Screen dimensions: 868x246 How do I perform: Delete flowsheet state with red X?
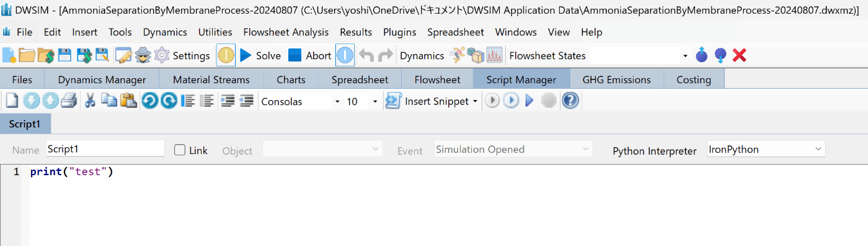tap(739, 56)
